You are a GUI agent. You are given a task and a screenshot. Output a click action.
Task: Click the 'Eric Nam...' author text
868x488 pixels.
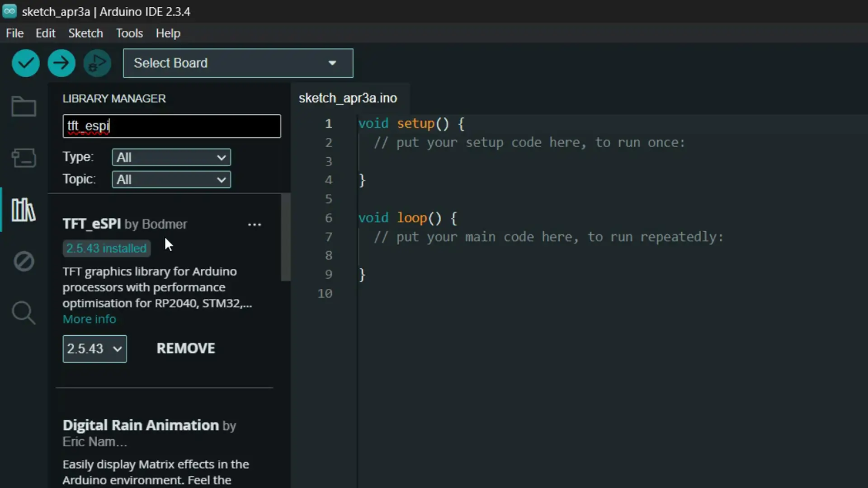(95, 442)
